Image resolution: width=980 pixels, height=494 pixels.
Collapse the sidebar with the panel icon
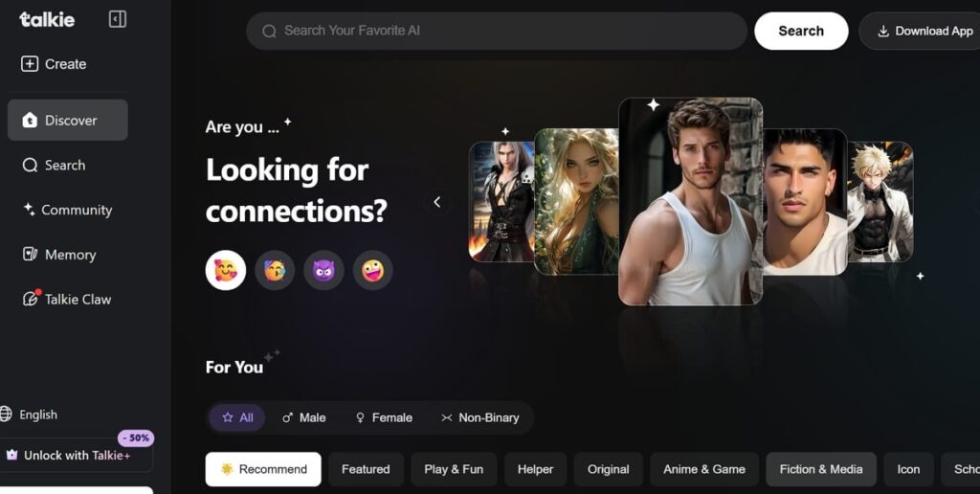pos(118,19)
